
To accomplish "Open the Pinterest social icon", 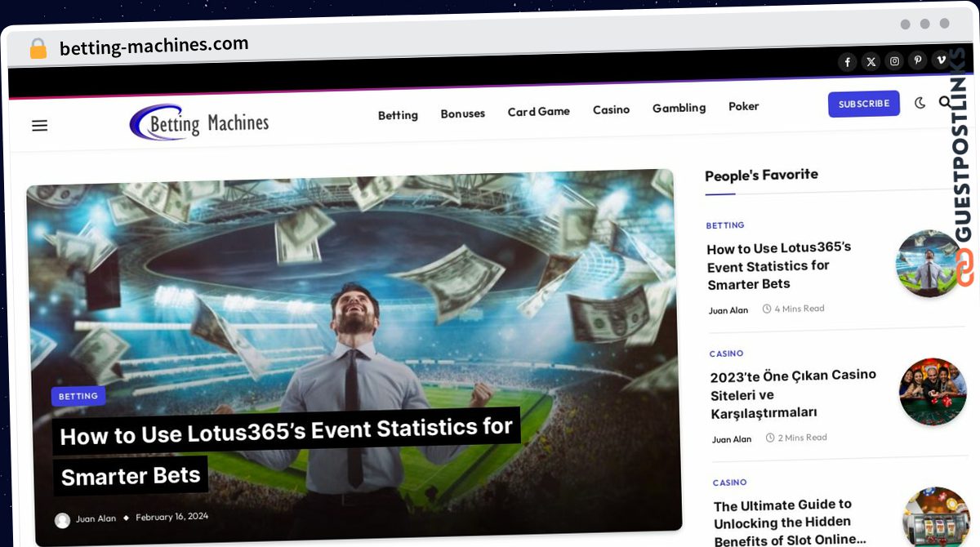I will click(918, 60).
